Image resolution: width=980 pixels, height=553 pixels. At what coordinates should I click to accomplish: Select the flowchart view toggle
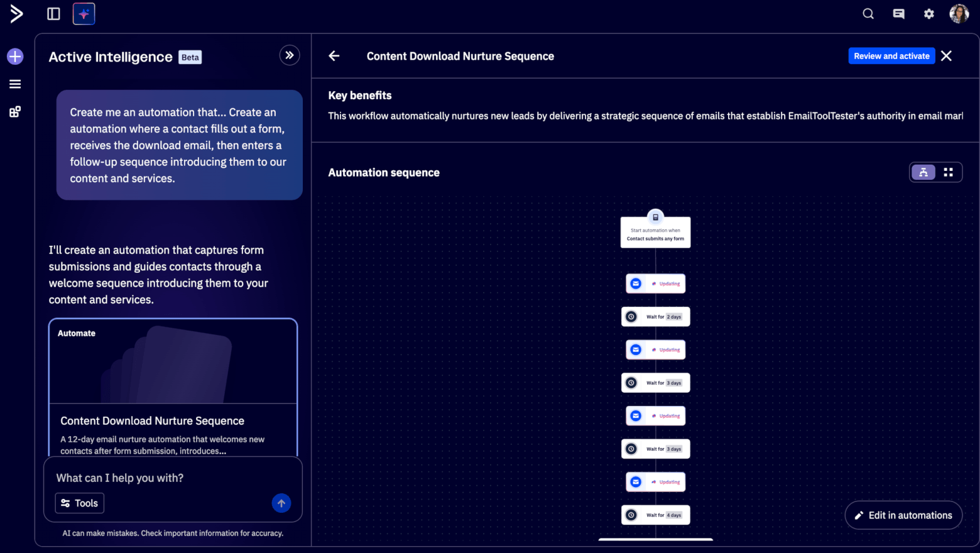point(923,172)
